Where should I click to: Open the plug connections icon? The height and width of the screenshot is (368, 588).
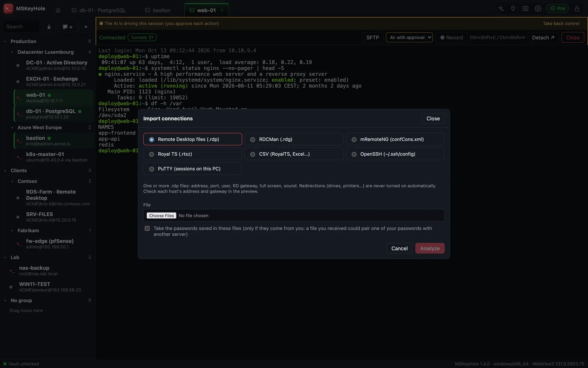513,8
